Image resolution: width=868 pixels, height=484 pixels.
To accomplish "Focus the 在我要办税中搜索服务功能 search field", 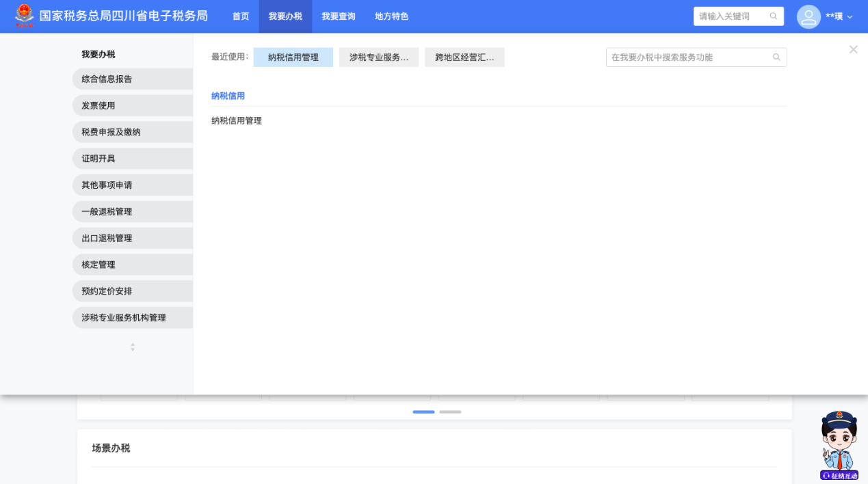I will pos(687,57).
